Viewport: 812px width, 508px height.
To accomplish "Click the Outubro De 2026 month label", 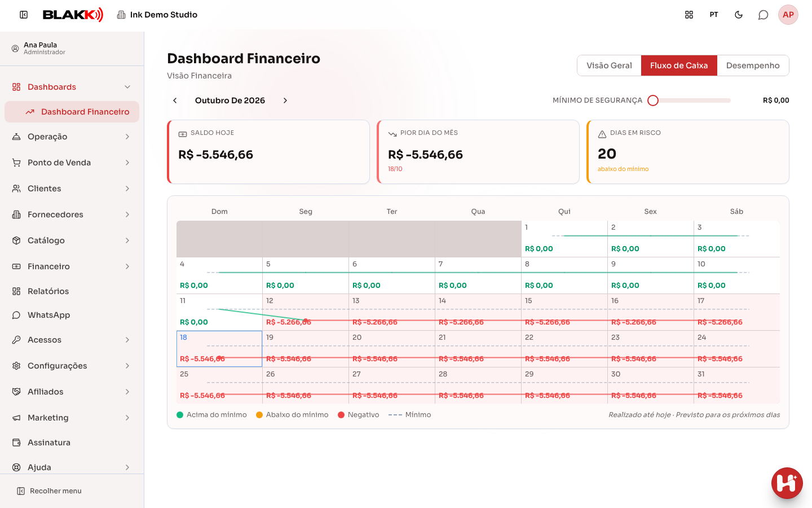I will click(230, 100).
